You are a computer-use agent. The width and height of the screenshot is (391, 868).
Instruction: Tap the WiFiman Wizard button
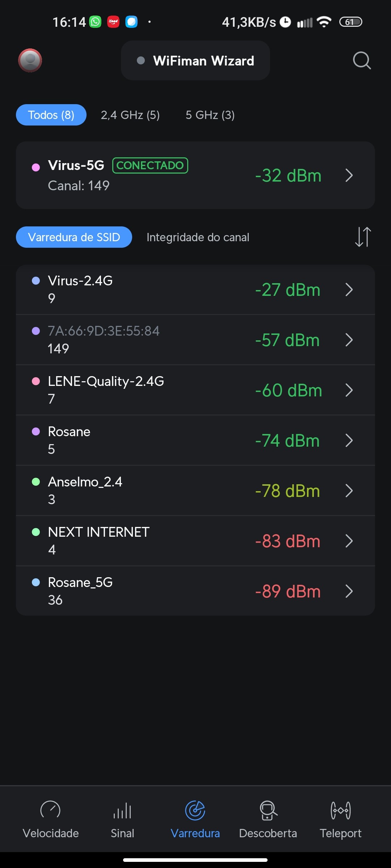coord(195,61)
